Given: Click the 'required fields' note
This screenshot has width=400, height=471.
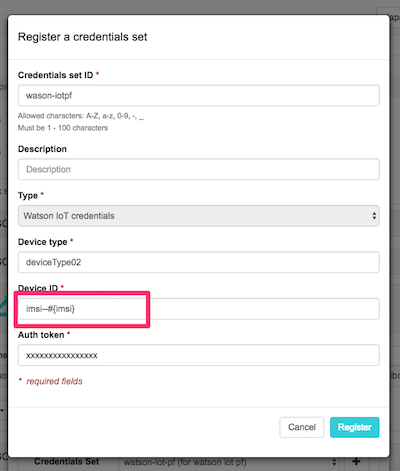Looking at the screenshot, I should (54, 381).
